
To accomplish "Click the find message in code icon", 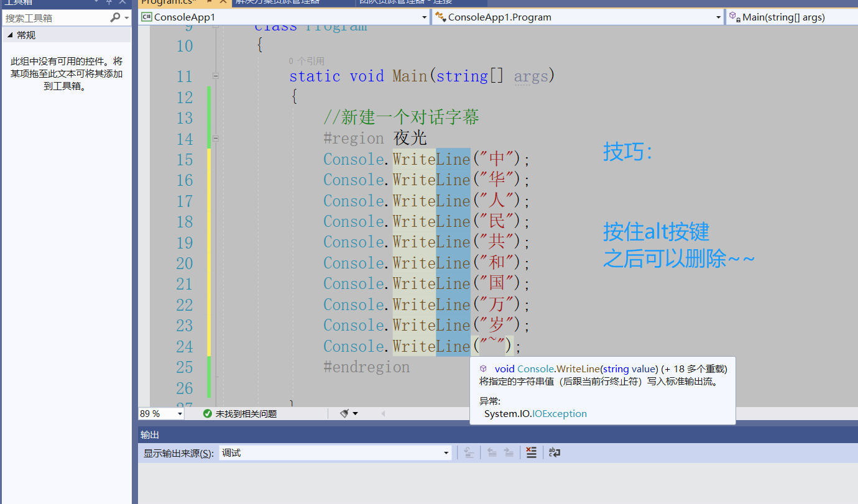I will tap(469, 453).
